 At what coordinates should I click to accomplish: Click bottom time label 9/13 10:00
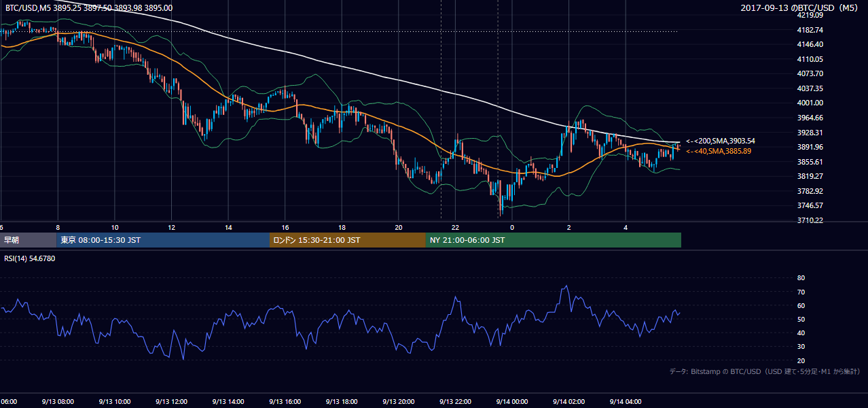(113, 401)
